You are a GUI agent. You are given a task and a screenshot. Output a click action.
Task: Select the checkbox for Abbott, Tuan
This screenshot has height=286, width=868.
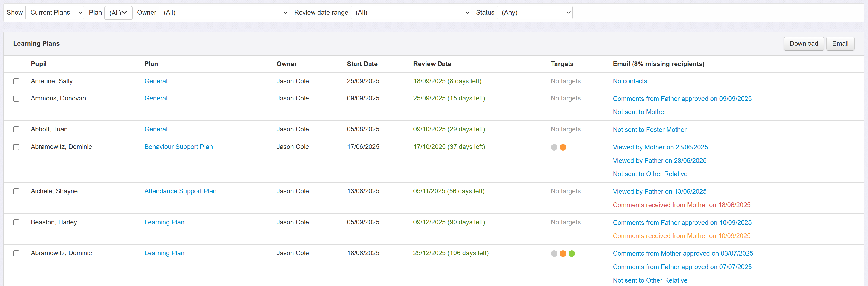click(16, 129)
